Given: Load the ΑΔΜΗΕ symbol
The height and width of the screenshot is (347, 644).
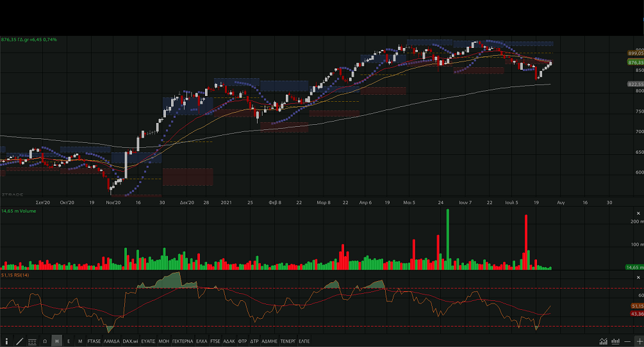Looking at the screenshot, I should coord(269,341).
